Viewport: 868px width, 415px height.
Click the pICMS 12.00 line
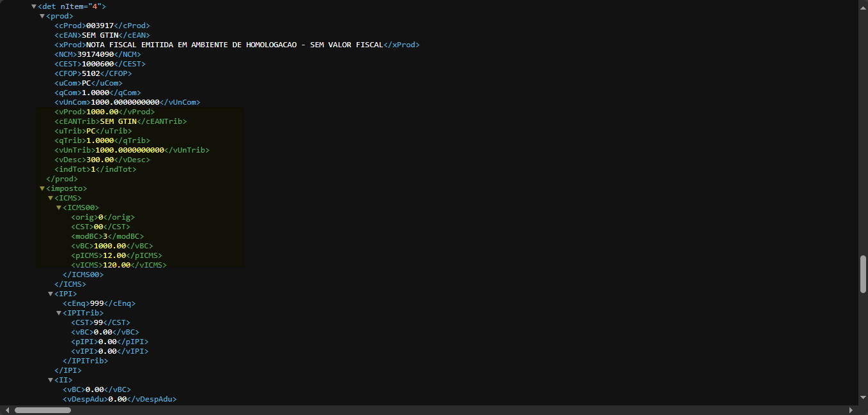click(116, 255)
